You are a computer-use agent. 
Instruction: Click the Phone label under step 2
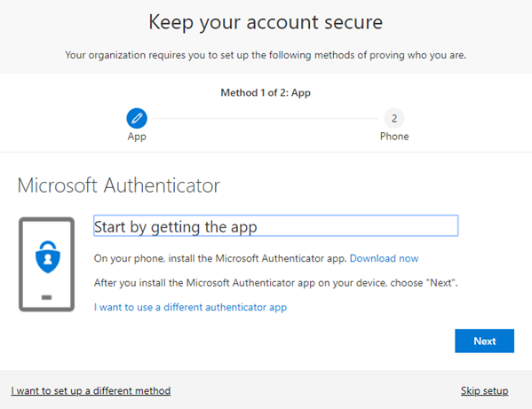coord(394,137)
